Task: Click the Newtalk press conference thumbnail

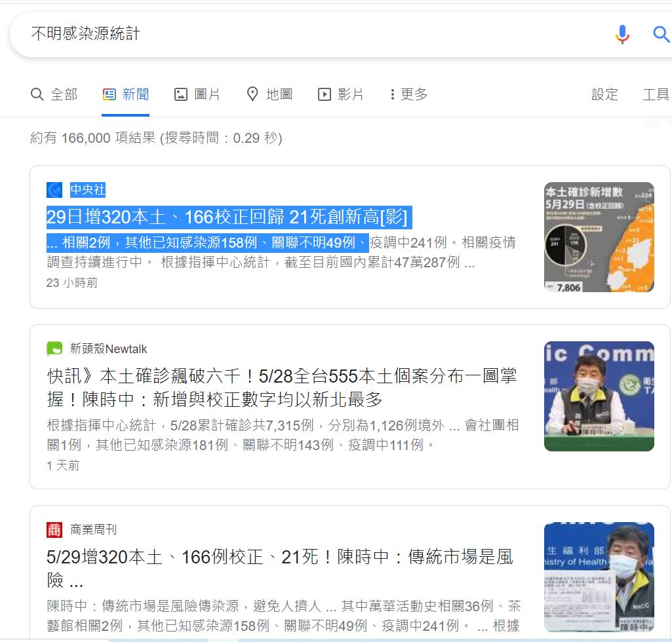Action: tap(599, 396)
